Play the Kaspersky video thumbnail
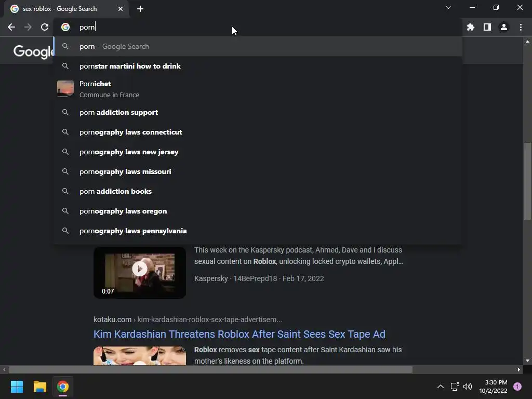 [x=139, y=273]
